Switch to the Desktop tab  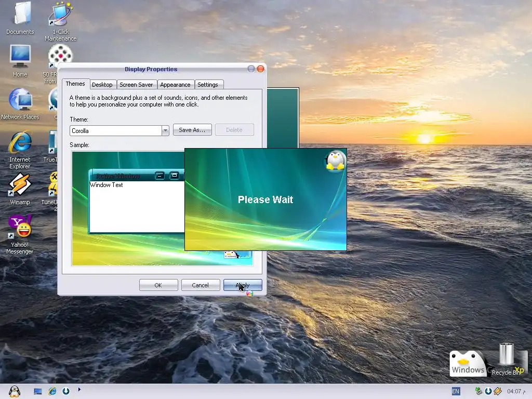tap(102, 85)
